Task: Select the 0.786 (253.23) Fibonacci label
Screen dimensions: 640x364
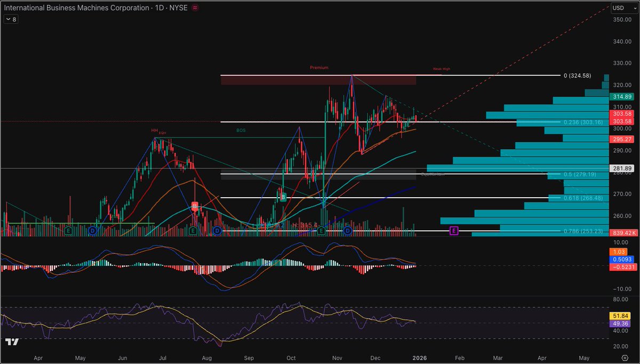Action: coord(583,231)
